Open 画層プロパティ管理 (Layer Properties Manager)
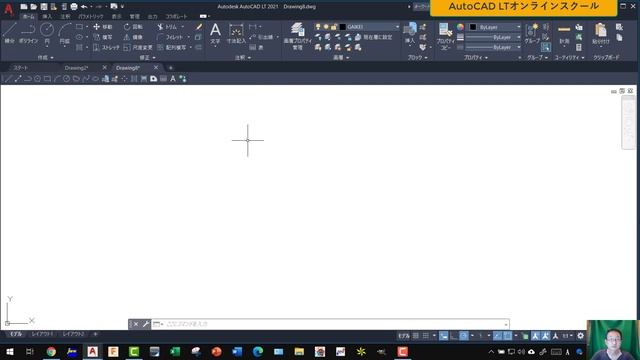Viewport: 640px width, 360px height. click(x=298, y=36)
